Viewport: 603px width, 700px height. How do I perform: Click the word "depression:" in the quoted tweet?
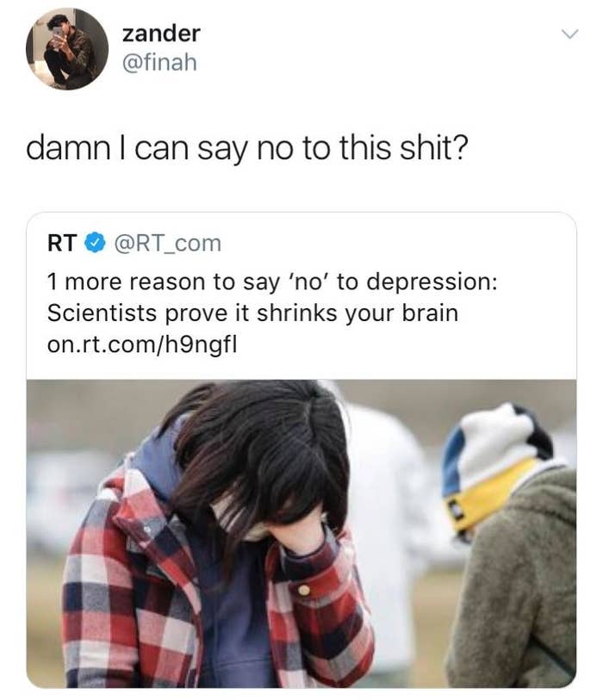point(432,283)
